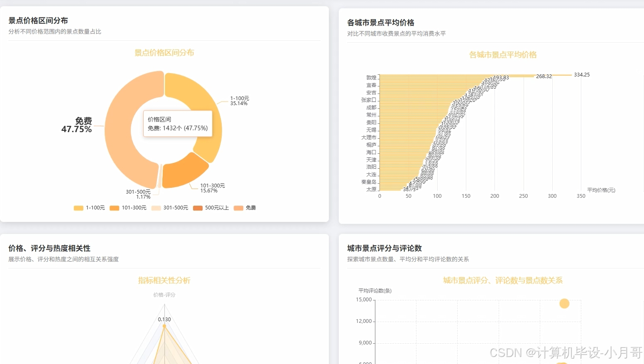Toggle the 免费 legend series
The width and height of the screenshot is (644, 364).
[x=245, y=208]
